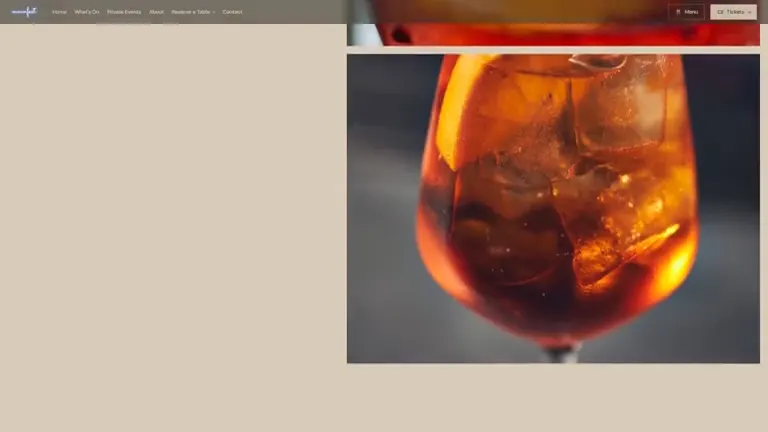Go to the Home page link
The height and width of the screenshot is (432, 768).
(x=59, y=12)
